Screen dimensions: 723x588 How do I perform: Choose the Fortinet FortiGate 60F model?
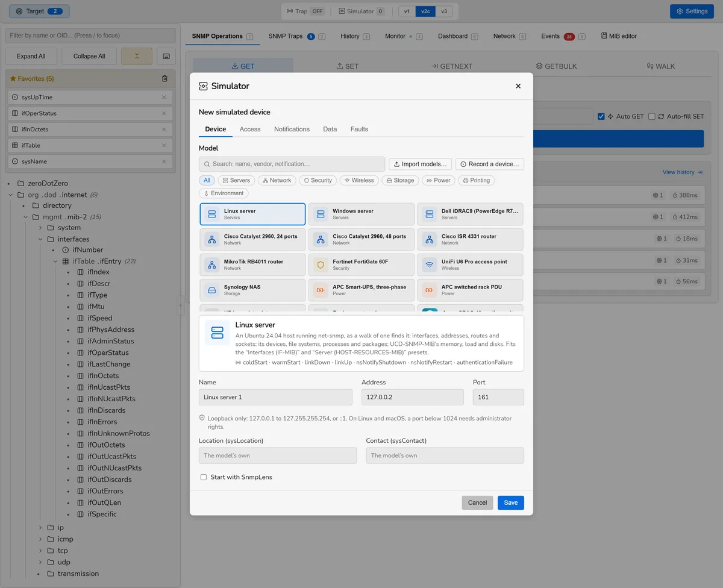[361, 264]
